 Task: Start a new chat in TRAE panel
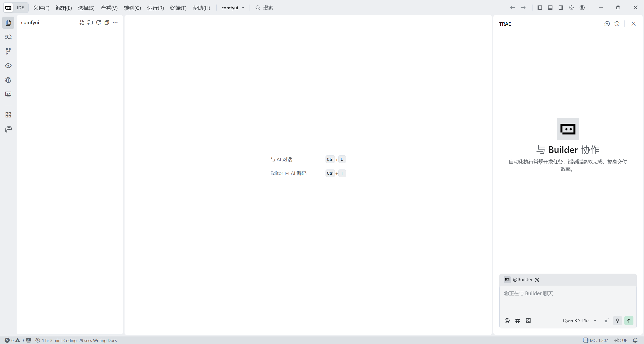tap(607, 24)
